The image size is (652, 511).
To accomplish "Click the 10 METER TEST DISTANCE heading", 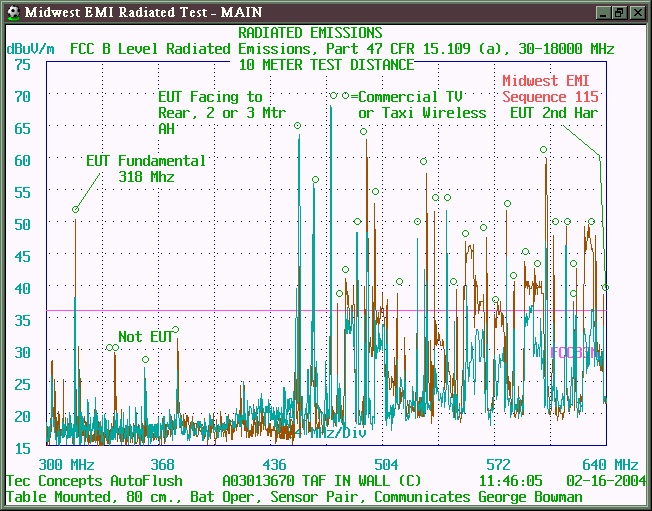I will (326, 65).
